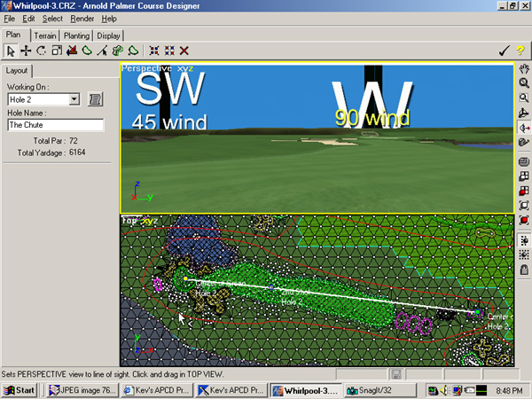Click the single viewport layout icon
The width and height of the screenshot is (532, 399).
[x=524, y=161]
